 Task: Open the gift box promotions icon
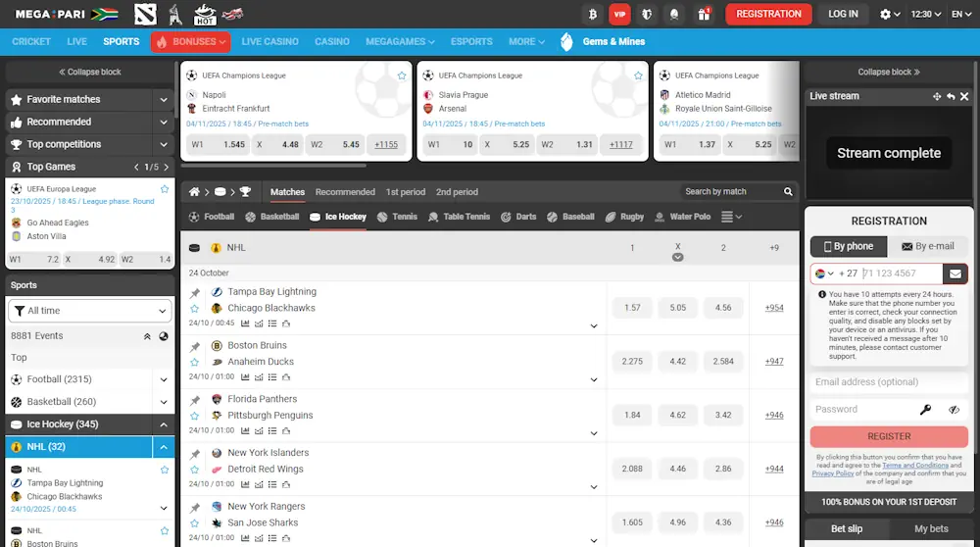coord(704,14)
